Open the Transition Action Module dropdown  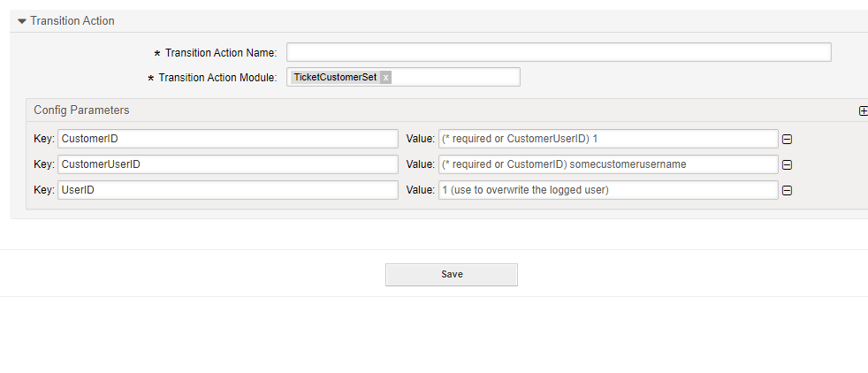[455, 78]
